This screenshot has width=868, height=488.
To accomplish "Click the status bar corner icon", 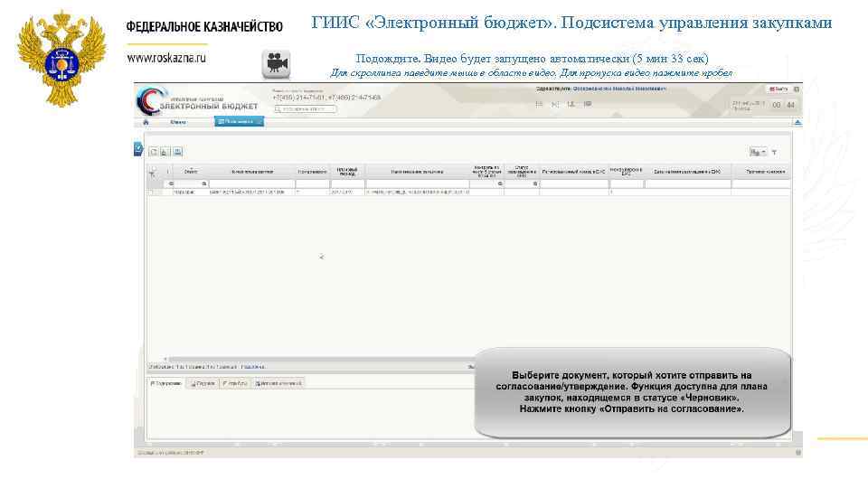I will (x=797, y=453).
